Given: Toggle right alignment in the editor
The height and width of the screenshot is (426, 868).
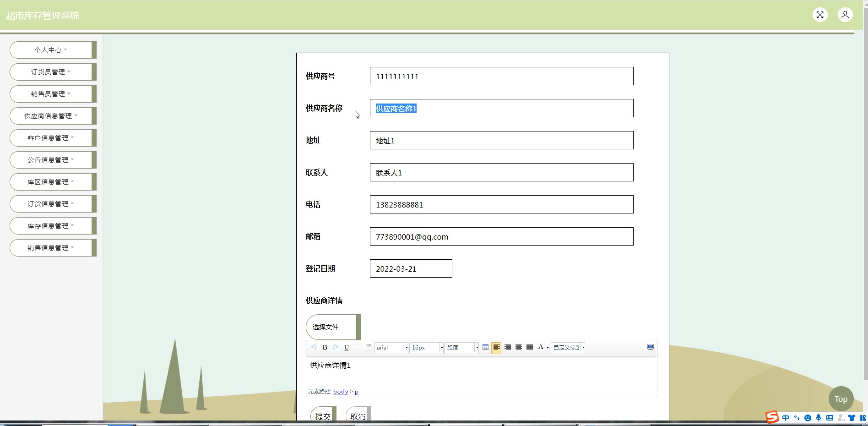Looking at the screenshot, I should 508,347.
